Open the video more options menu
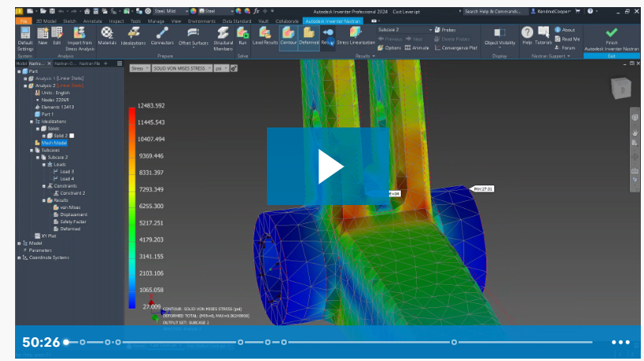The height and width of the screenshot is (361, 644). point(620,342)
